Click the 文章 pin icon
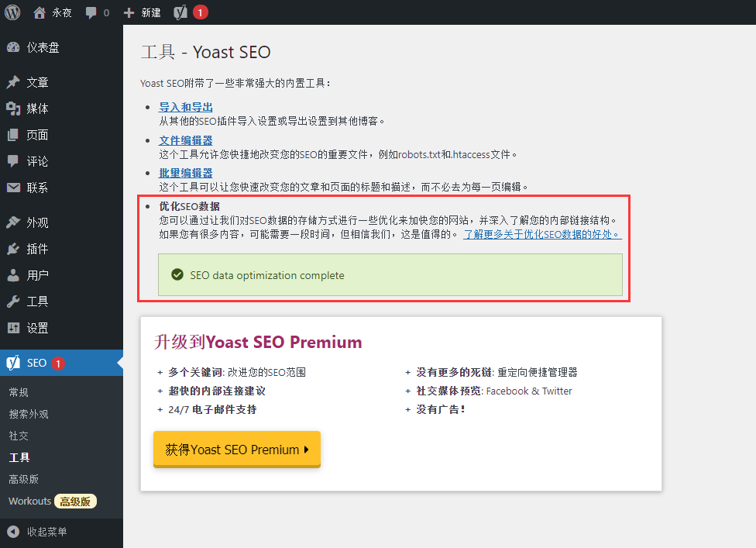This screenshot has height=548, width=756. click(13, 82)
